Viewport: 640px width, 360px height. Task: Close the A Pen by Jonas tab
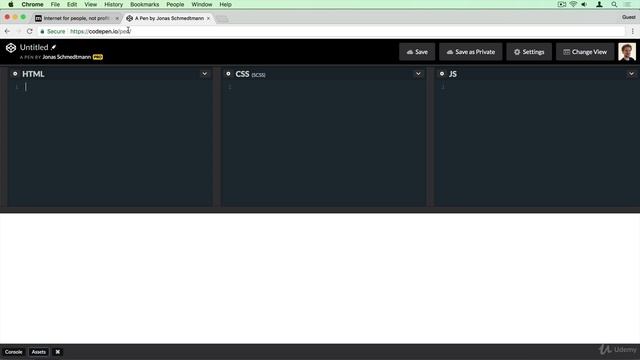pos(208,18)
